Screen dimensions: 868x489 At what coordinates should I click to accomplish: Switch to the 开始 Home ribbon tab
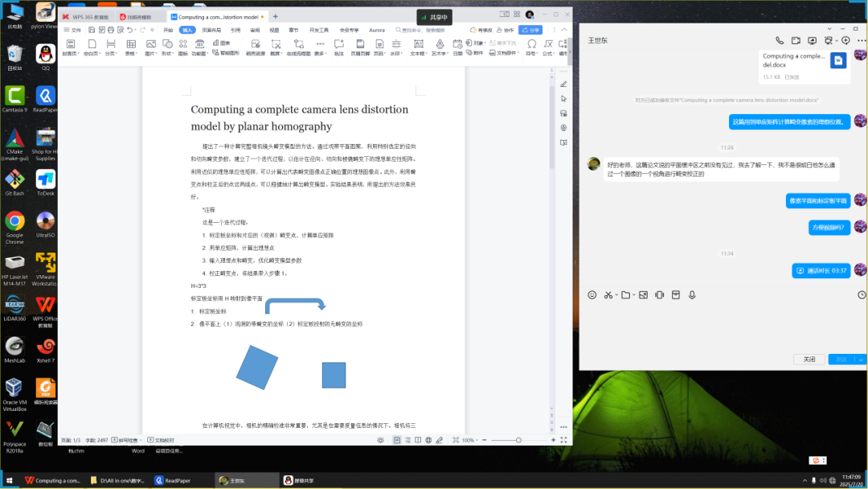tap(168, 30)
